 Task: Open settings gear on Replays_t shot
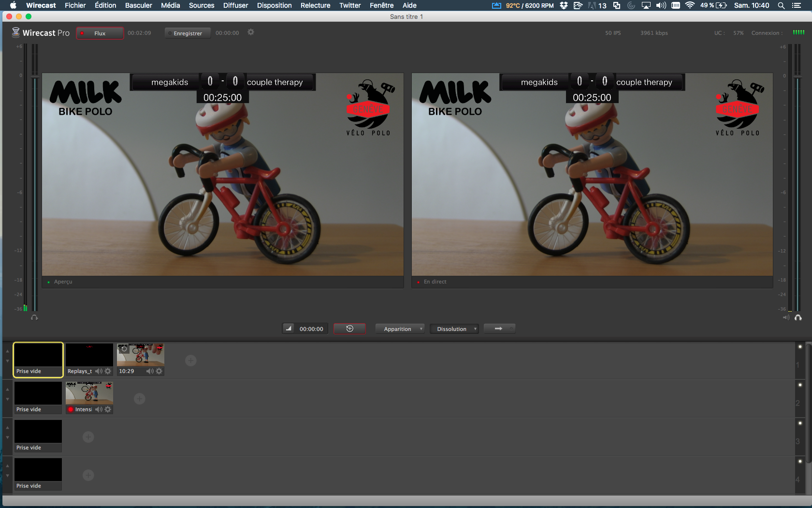pyautogui.click(x=108, y=371)
